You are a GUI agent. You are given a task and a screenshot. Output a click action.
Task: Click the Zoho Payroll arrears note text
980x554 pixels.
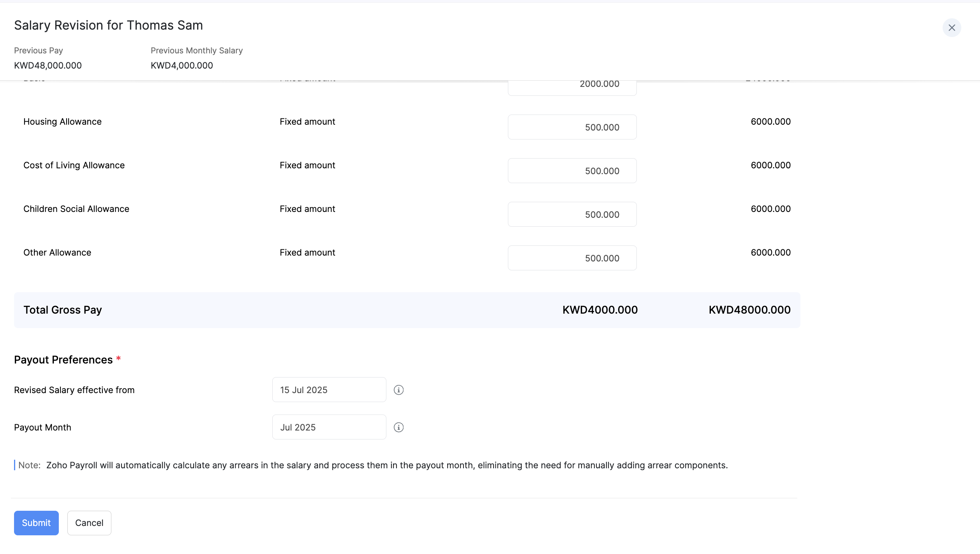tap(386, 465)
